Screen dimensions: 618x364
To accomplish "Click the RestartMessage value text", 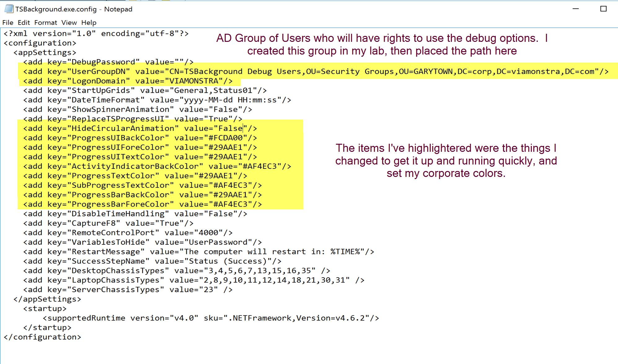I will coord(273,252).
